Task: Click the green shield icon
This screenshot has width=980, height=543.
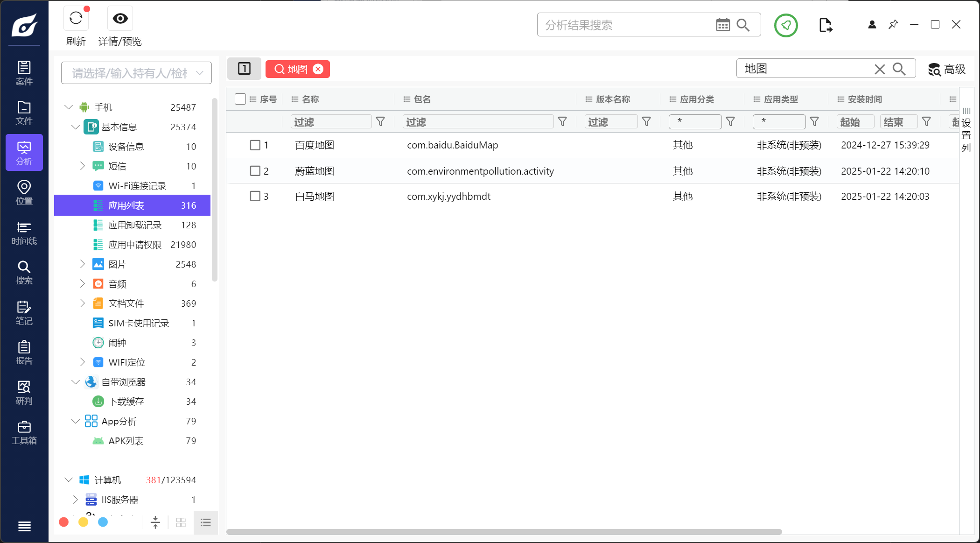Action: [786, 25]
